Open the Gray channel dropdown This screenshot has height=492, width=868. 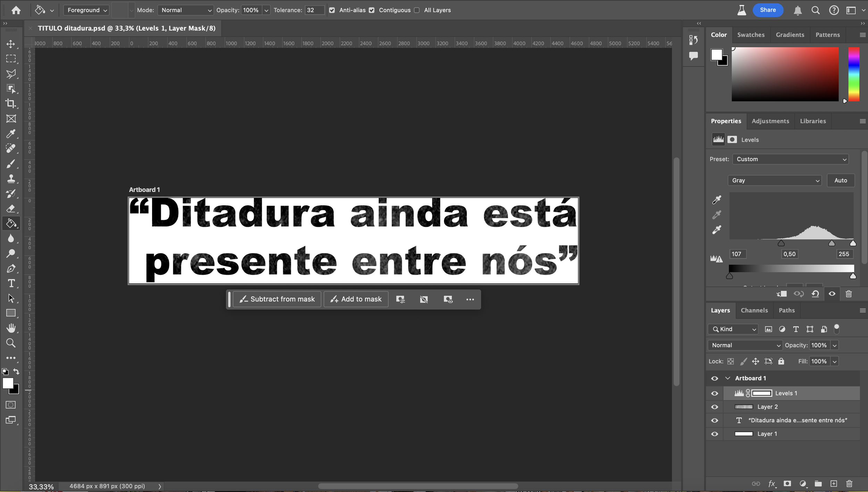pyautogui.click(x=775, y=180)
